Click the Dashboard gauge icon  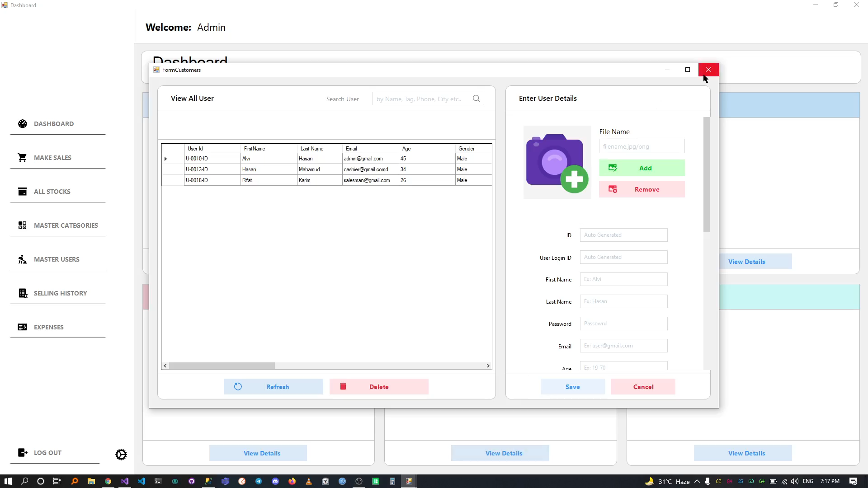pyautogui.click(x=22, y=124)
